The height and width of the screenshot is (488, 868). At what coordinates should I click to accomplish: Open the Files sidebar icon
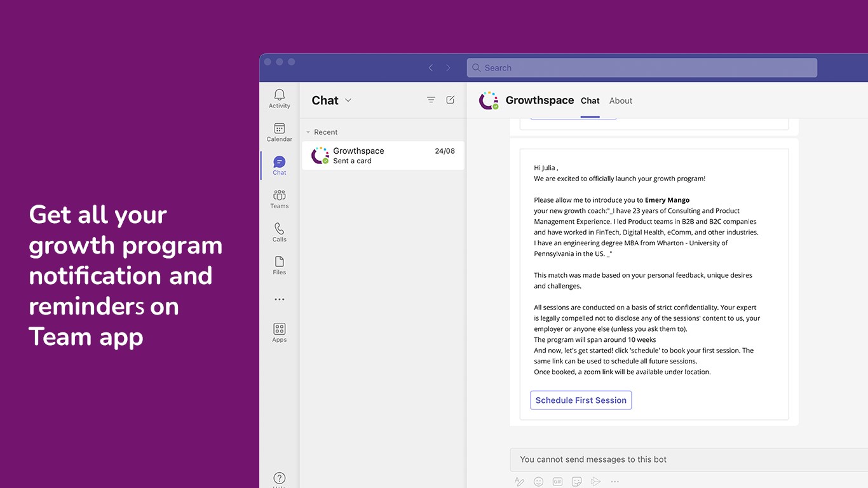pos(280,265)
